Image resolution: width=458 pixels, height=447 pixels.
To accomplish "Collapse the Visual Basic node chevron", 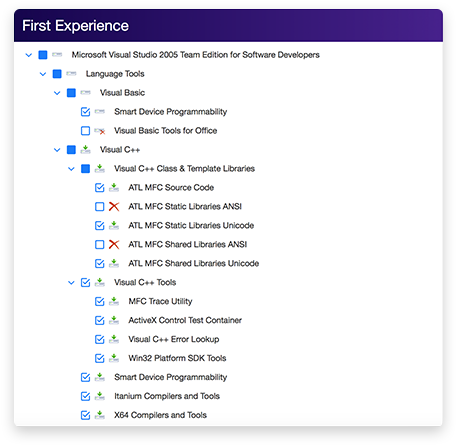I will coord(57,93).
